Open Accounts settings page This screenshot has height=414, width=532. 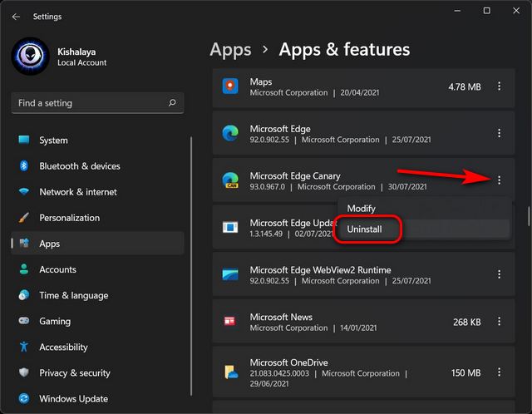pos(57,269)
